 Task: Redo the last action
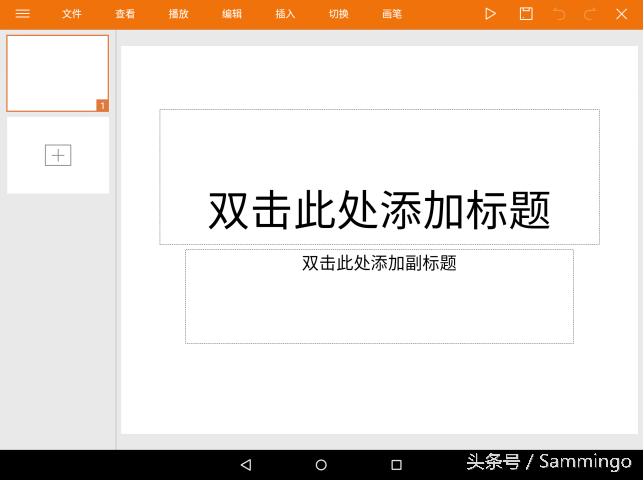(x=590, y=14)
